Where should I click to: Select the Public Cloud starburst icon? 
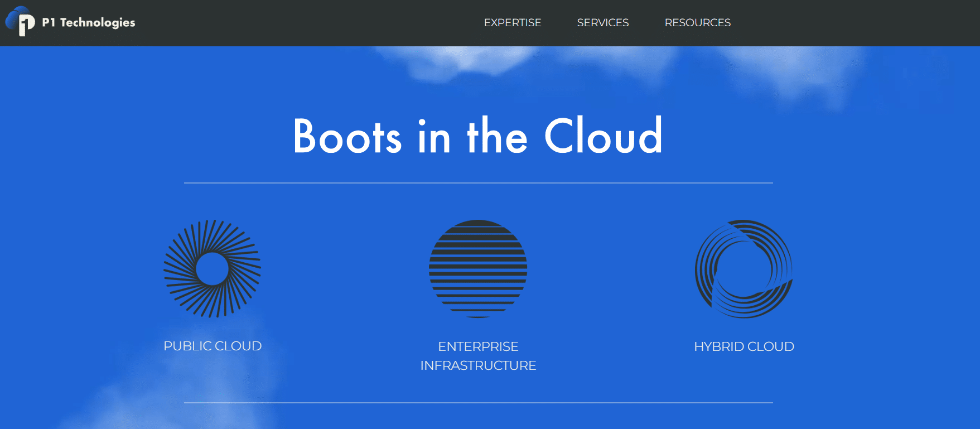(x=213, y=268)
